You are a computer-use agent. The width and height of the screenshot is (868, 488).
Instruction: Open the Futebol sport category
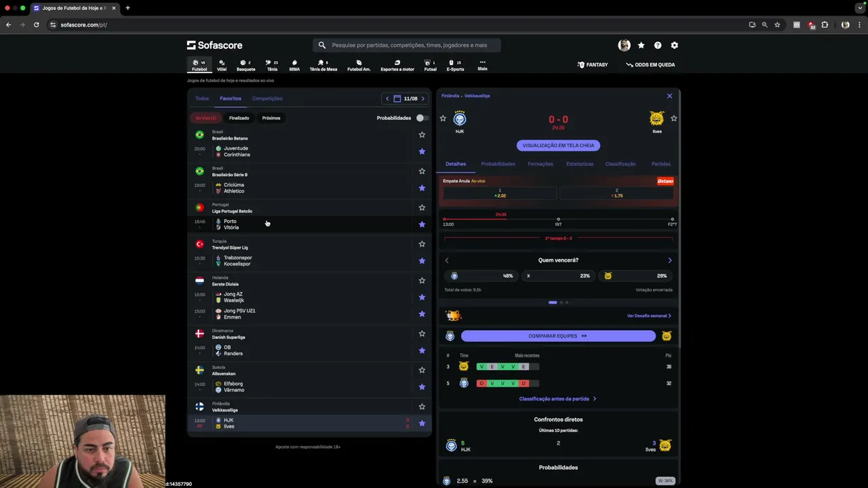point(199,65)
